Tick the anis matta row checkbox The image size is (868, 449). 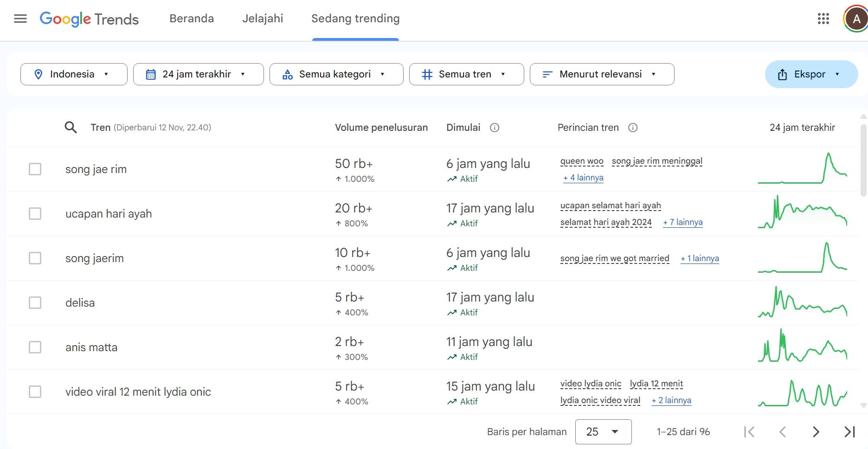point(35,347)
